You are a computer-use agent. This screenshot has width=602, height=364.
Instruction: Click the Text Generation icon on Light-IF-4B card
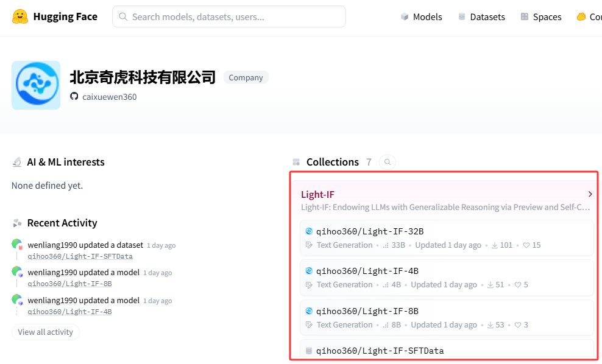point(309,285)
